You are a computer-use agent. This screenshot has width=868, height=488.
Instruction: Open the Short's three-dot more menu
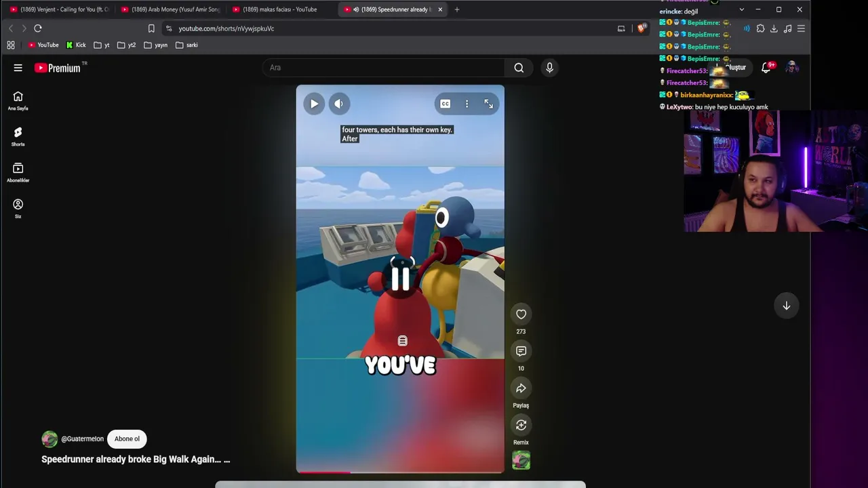coord(467,104)
